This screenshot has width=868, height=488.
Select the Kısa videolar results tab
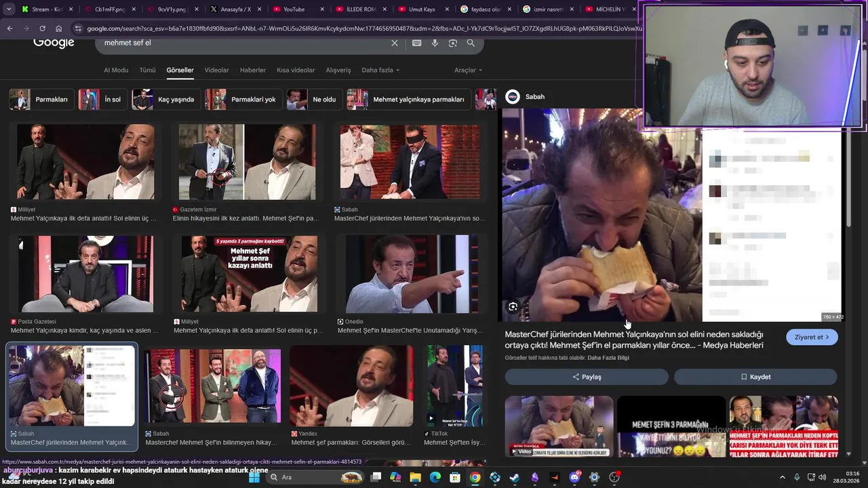point(296,70)
